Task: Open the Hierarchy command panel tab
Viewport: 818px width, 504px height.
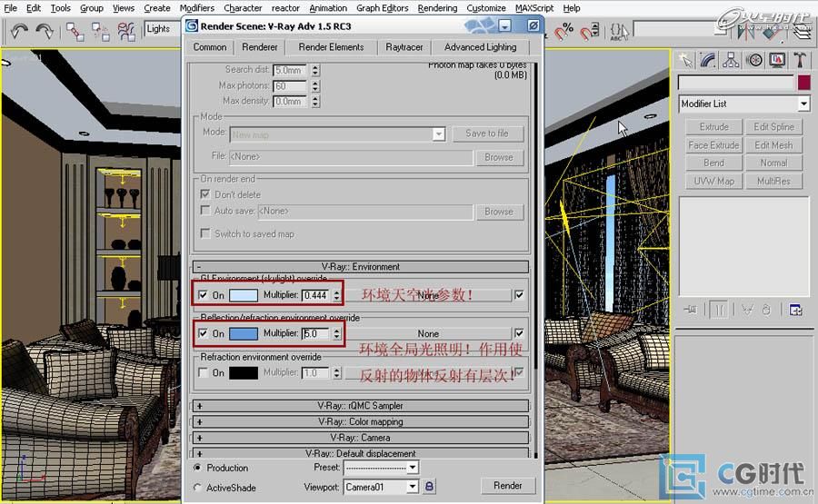Action: pyautogui.click(x=732, y=61)
